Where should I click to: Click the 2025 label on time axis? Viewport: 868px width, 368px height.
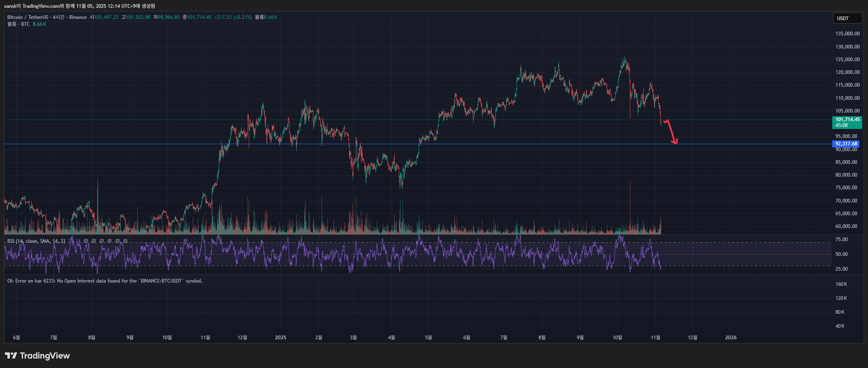point(280,338)
